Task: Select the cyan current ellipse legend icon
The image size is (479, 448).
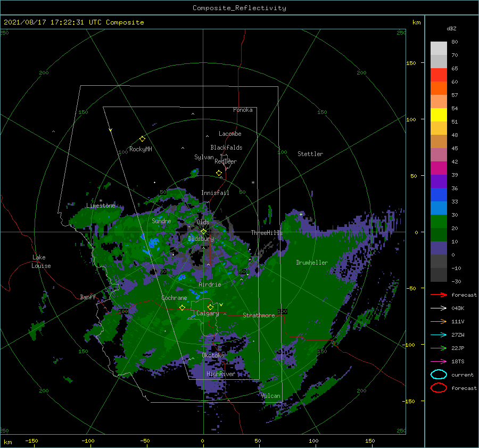Action: [x=439, y=374]
